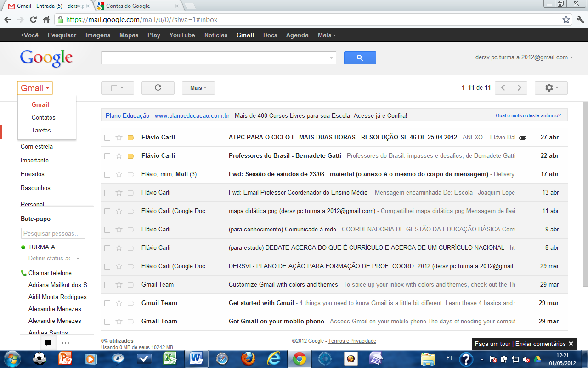Open Excel from the taskbar

point(170,358)
